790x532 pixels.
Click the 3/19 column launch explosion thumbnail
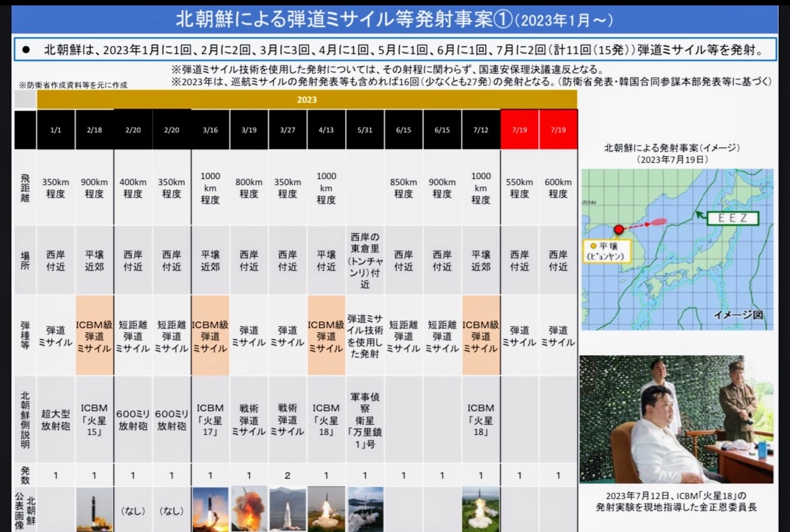248,509
